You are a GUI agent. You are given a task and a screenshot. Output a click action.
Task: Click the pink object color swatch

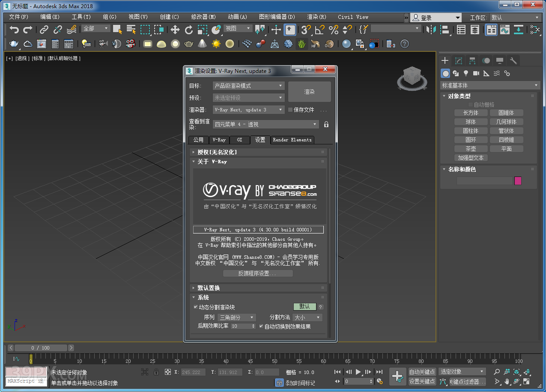coord(518,181)
